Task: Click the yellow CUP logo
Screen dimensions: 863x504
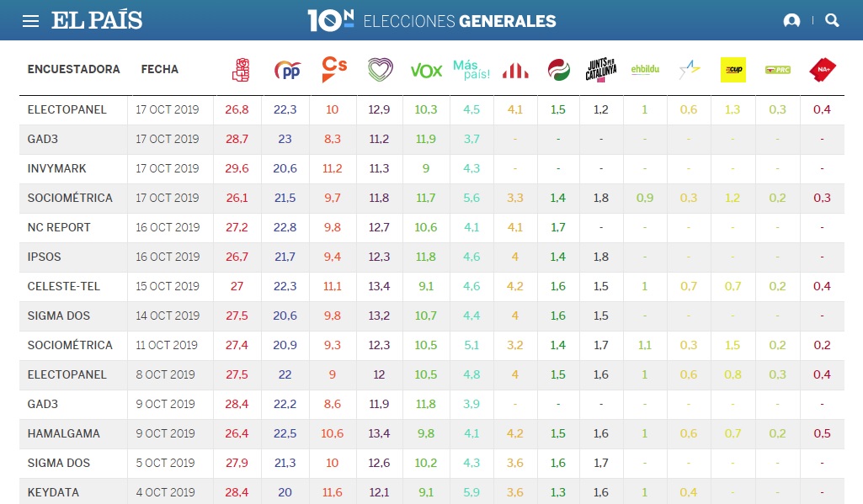Action: pyautogui.click(x=733, y=70)
